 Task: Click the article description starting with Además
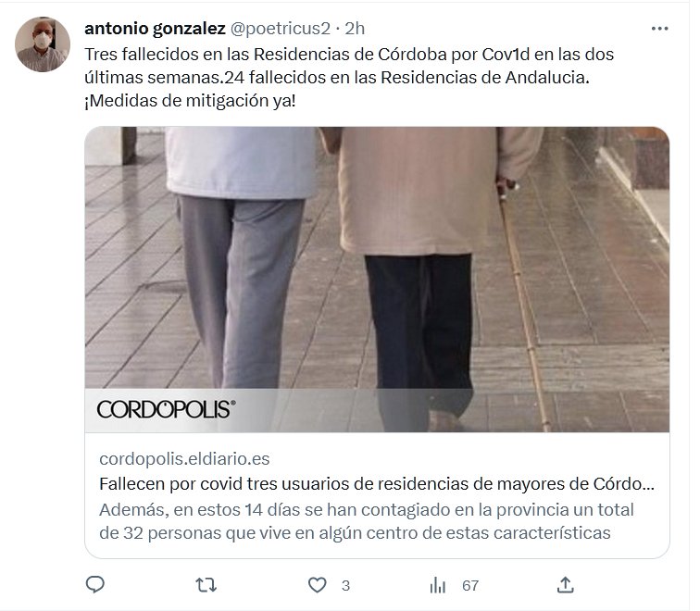click(366, 521)
